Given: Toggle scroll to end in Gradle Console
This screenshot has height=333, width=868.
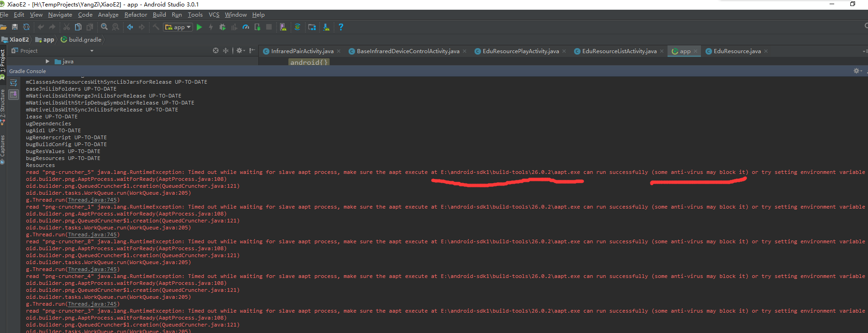Looking at the screenshot, I should coord(13,94).
